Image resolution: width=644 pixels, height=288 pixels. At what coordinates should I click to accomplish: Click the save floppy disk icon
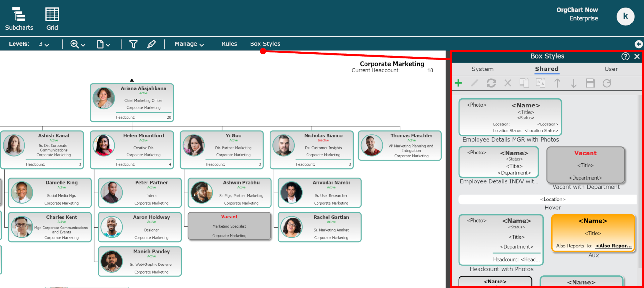tap(590, 83)
